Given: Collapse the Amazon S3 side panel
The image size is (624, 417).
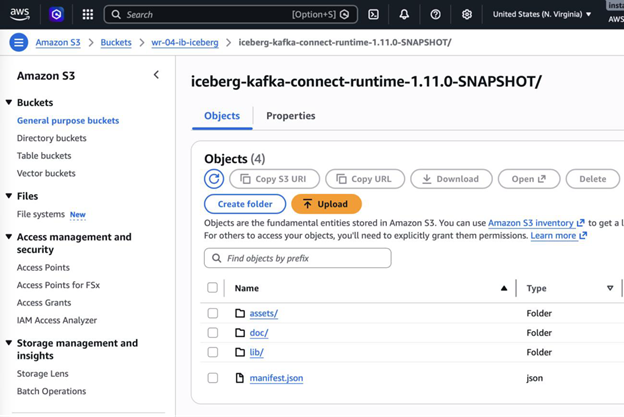Looking at the screenshot, I should pos(156,75).
